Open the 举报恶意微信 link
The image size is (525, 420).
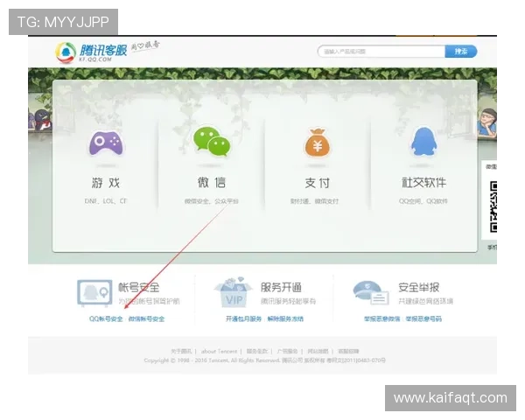(x=382, y=318)
